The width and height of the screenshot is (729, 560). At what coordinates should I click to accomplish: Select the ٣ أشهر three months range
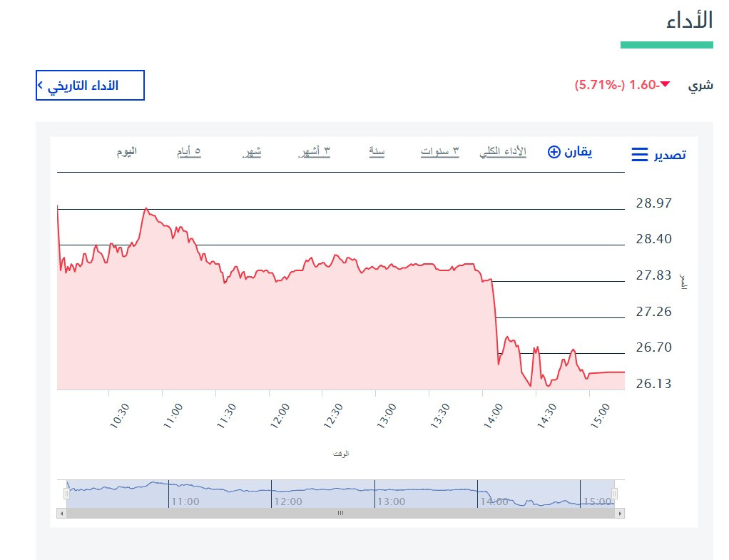[x=315, y=152]
